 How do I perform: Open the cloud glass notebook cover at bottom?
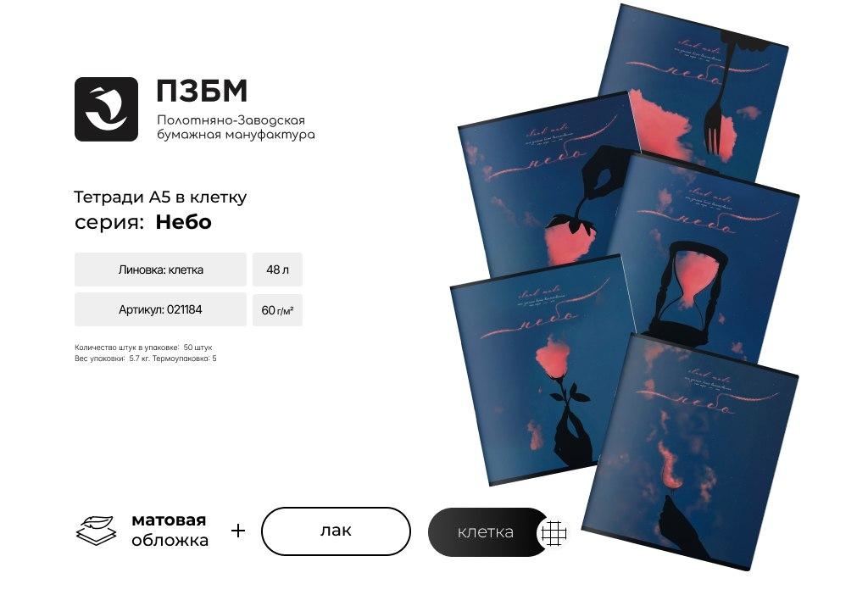click(x=692, y=453)
